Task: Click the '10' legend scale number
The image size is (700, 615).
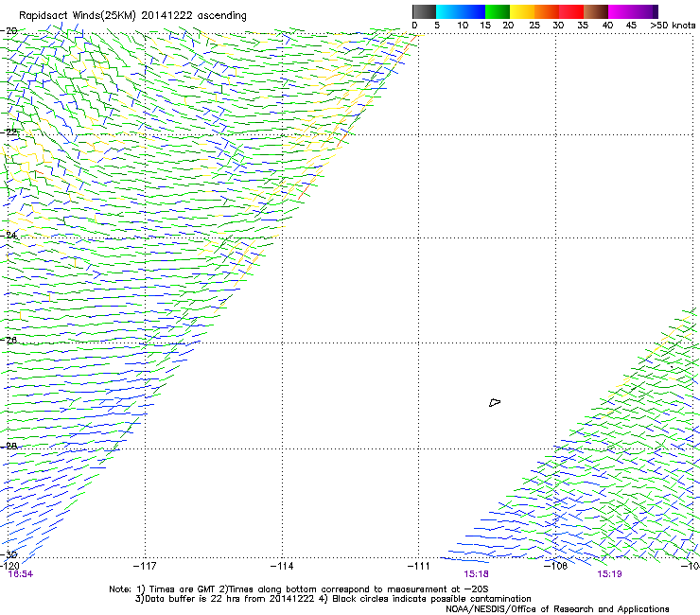Action: pyautogui.click(x=463, y=26)
